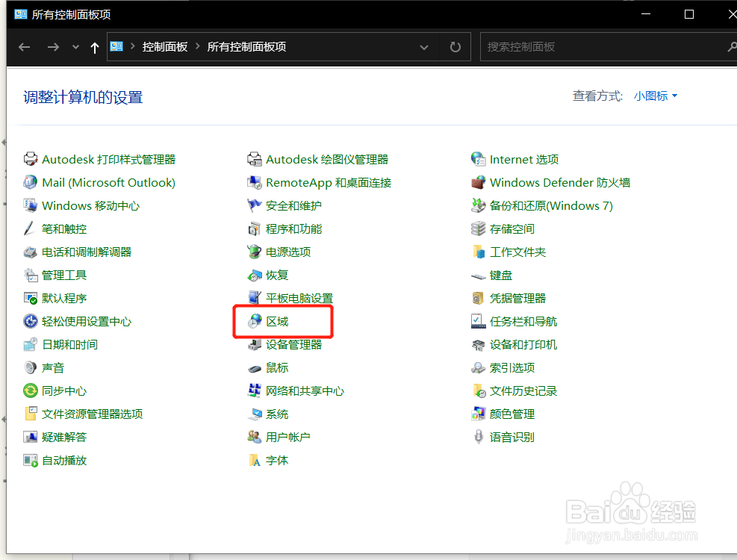Screen dimensions: 737x560
Task: Open the 存储空间 link
Action: (511, 229)
